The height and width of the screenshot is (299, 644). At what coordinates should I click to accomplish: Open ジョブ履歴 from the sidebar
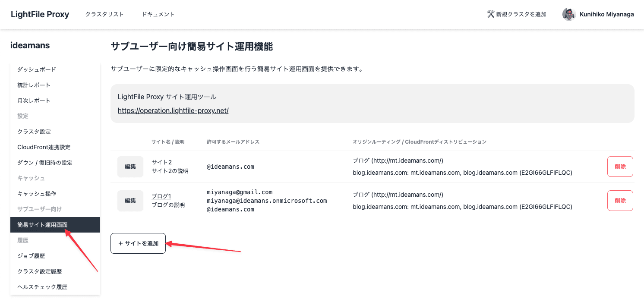(32, 255)
